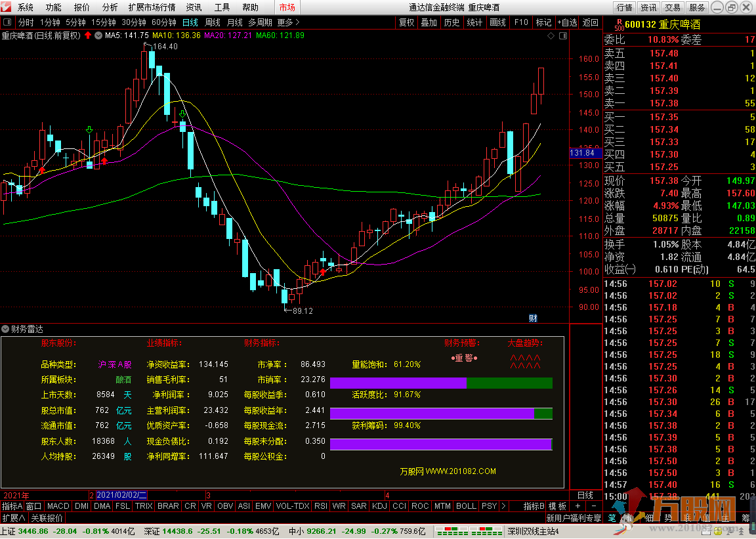Open the 分析 menu
The image size is (756, 539).
[110, 8]
